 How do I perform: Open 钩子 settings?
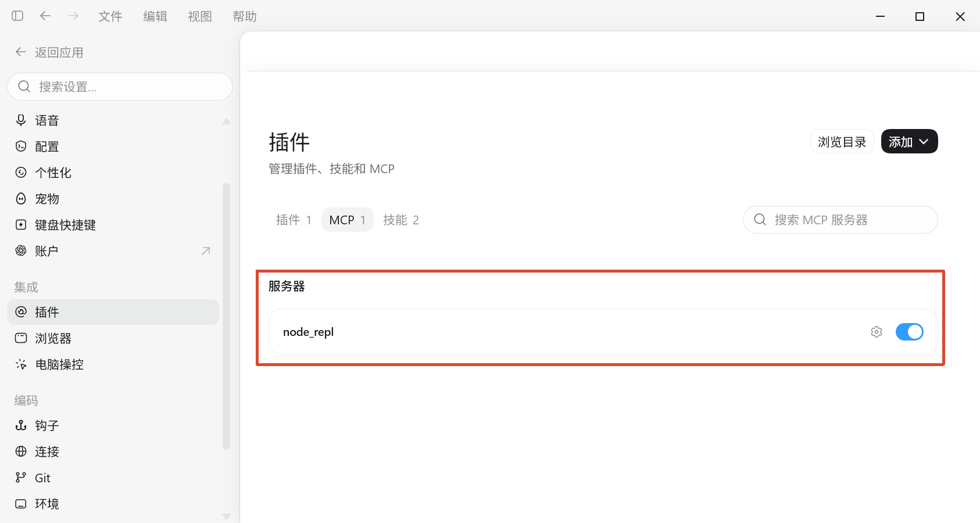[113, 425]
